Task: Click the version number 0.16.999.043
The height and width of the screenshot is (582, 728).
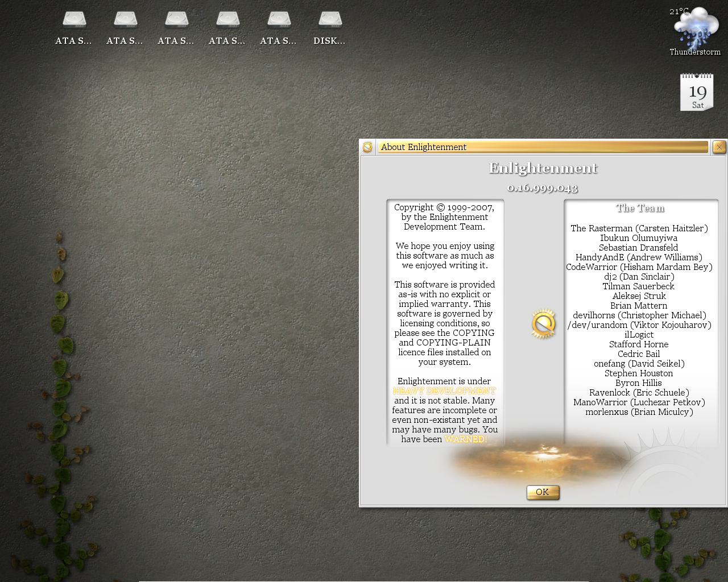Action: point(543,188)
